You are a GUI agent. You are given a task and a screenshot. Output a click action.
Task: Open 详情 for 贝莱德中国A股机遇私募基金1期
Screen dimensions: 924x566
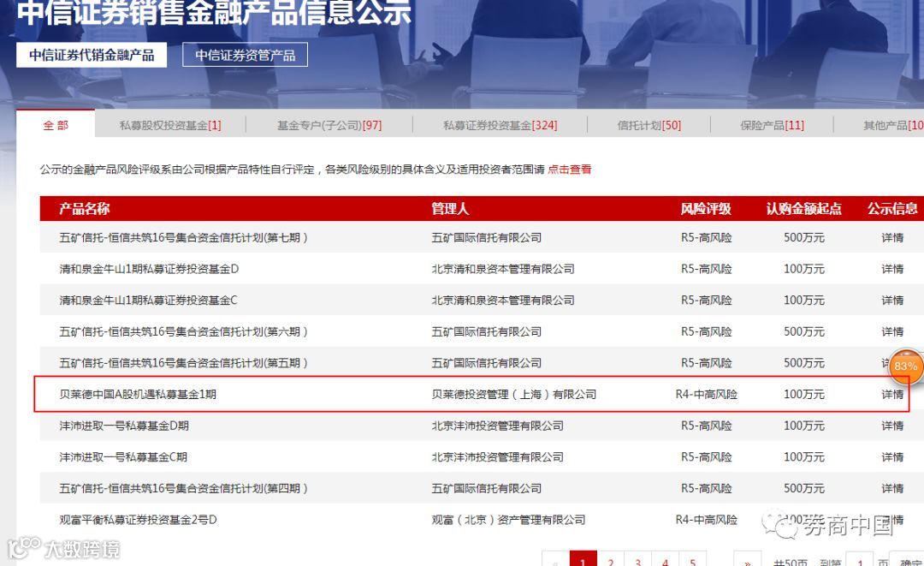click(x=892, y=394)
